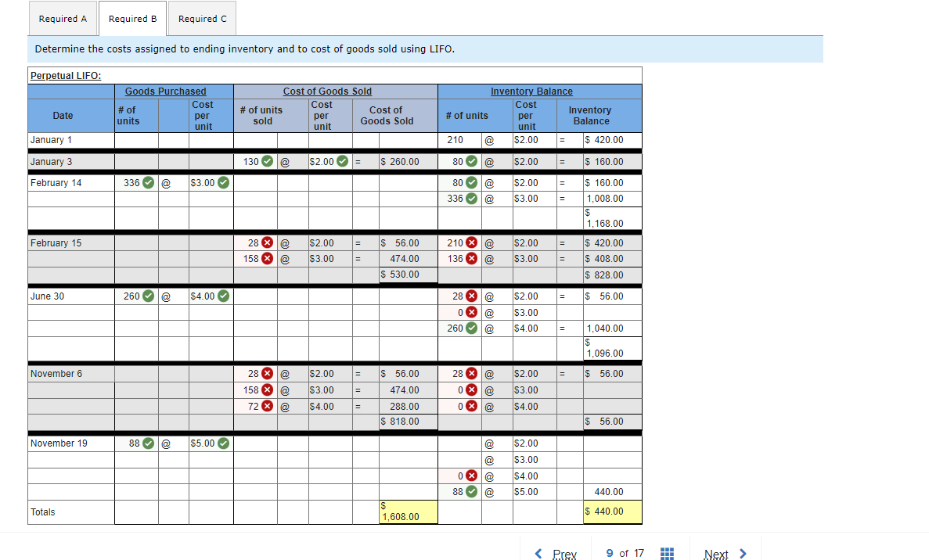
Task: Click green check beside 88 units purchased November 19
Action: 148,443
